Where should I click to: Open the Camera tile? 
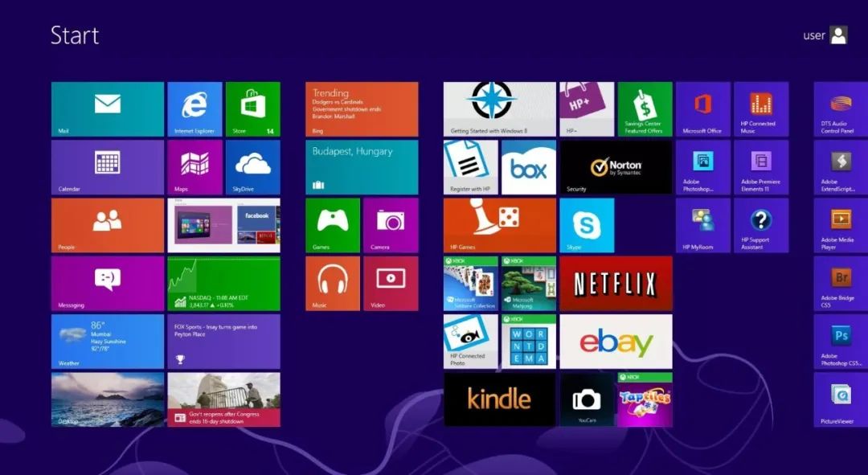(x=391, y=225)
